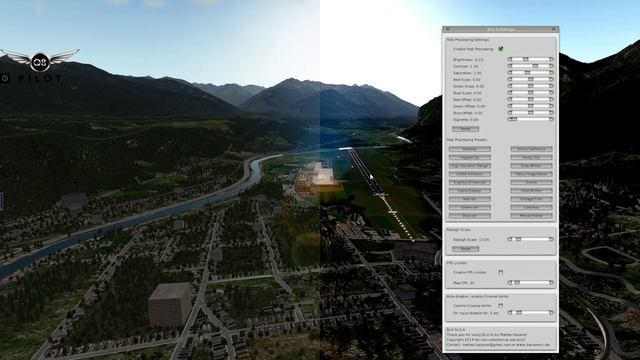This screenshot has height=360, width=640.
Task: Click the Saturation slider left arrow
Action: 510,73
